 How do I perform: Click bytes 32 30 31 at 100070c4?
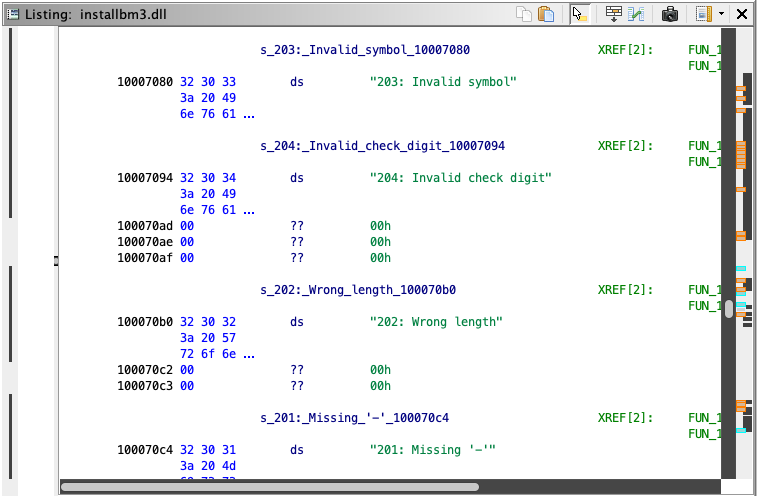point(208,450)
